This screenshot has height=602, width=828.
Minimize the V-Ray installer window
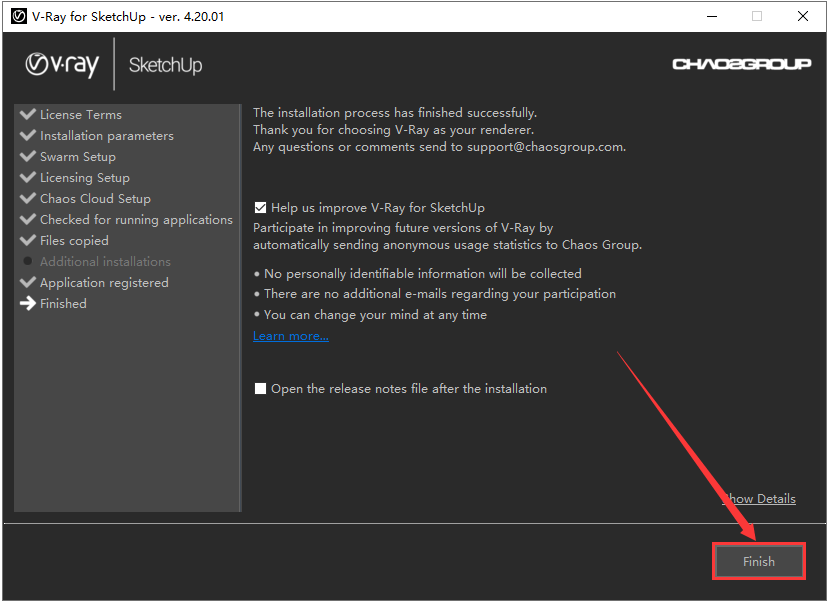coord(712,16)
